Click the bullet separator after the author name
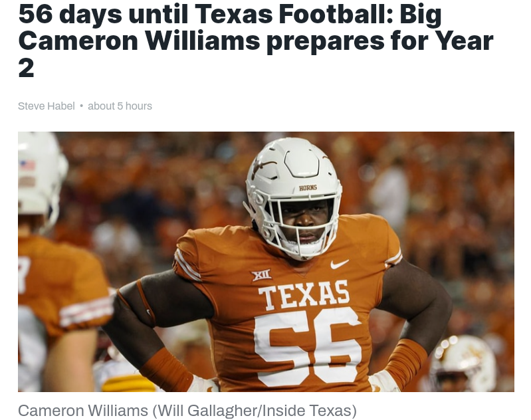 (81, 106)
